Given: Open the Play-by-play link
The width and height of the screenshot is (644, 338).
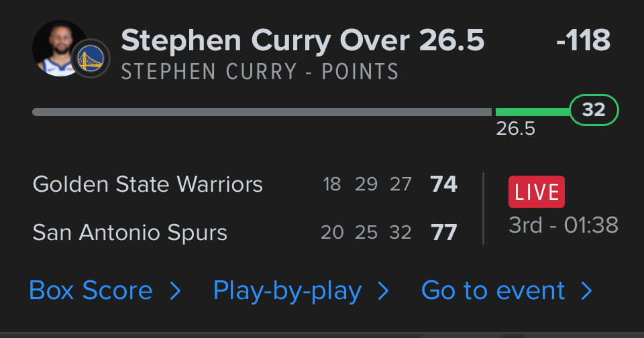Looking at the screenshot, I should [x=287, y=291].
